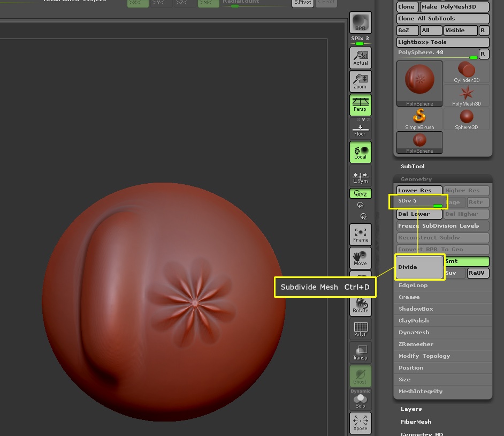Click the Divide button

pos(419,267)
